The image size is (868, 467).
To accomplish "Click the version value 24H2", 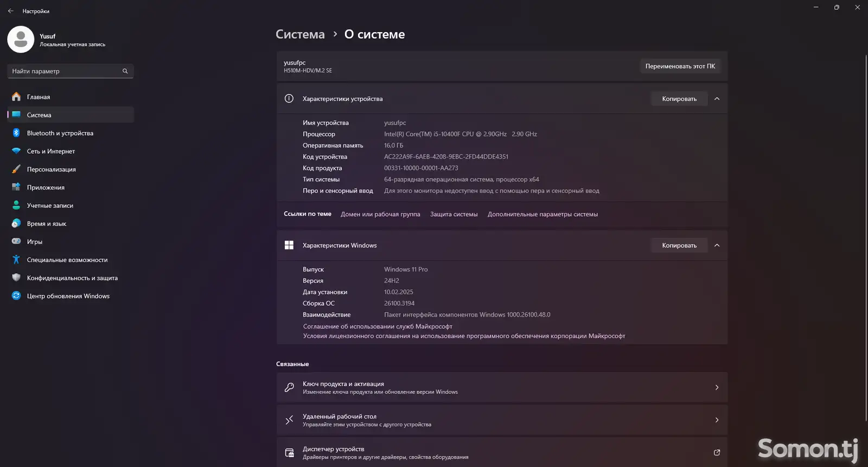I will pos(391,281).
